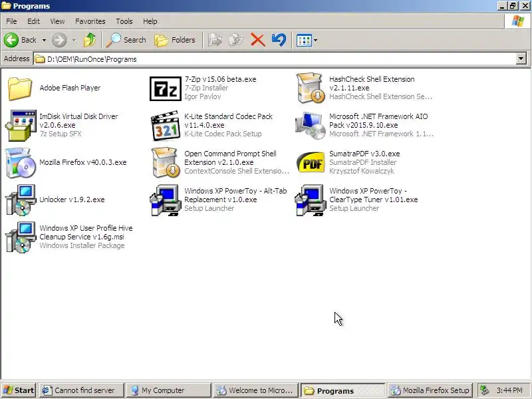This screenshot has width=532, height=399.
Task: Click the 3:44 PM clock
Action: click(509, 390)
